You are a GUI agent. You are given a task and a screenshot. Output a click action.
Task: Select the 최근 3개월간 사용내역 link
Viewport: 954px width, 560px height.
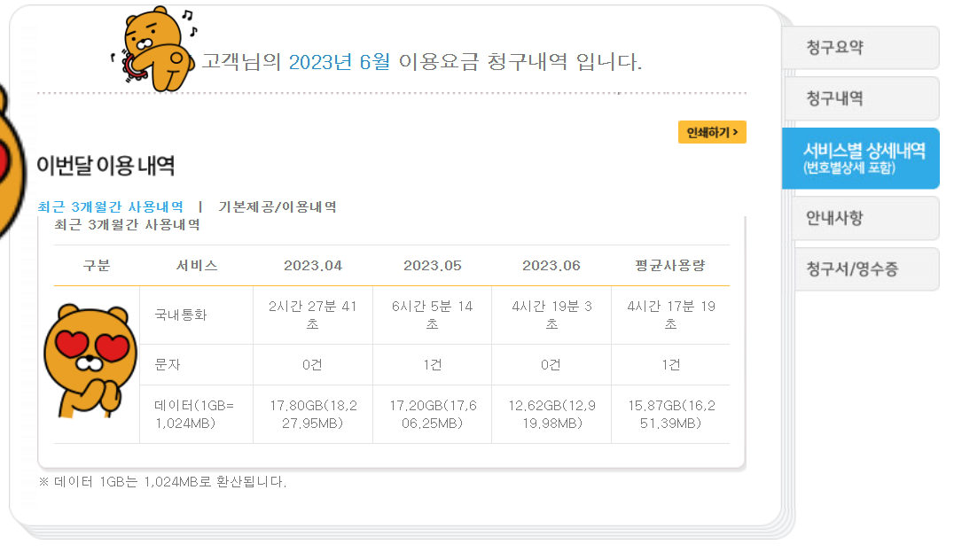110,206
